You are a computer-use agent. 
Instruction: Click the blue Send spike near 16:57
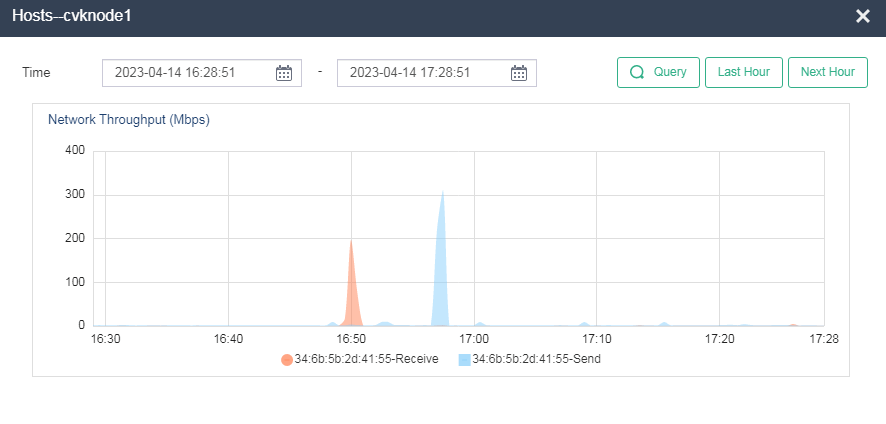click(442, 260)
